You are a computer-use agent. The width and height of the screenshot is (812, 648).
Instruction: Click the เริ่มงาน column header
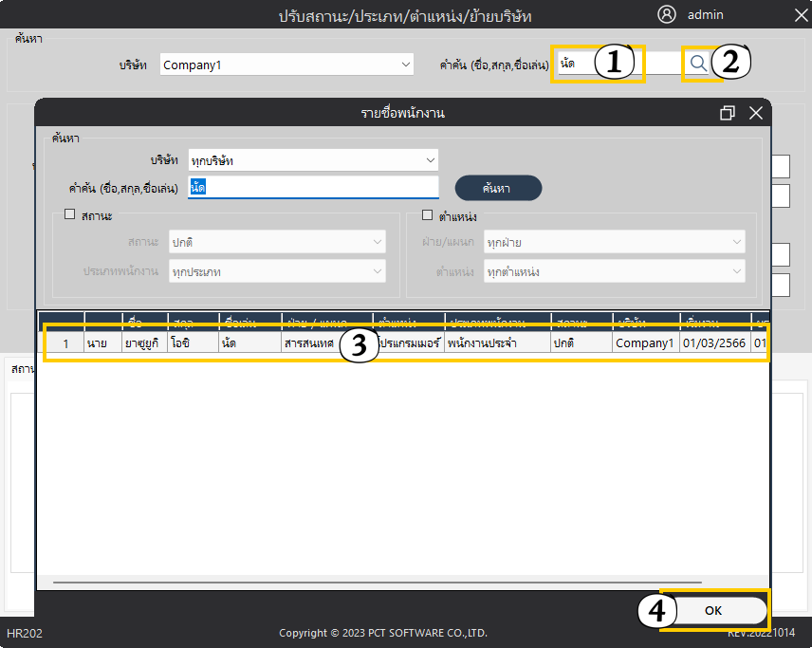pyautogui.click(x=714, y=321)
